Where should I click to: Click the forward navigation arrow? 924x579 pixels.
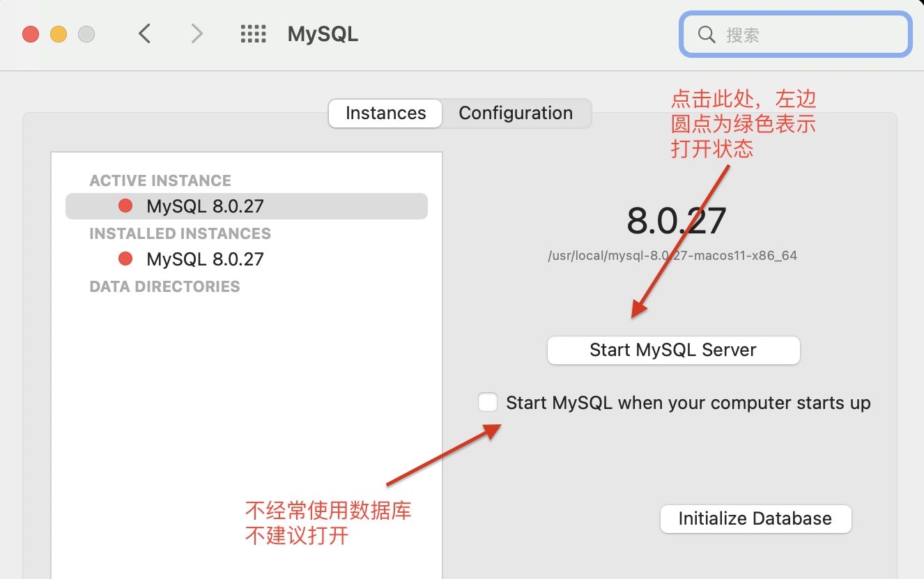pyautogui.click(x=197, y=33)
